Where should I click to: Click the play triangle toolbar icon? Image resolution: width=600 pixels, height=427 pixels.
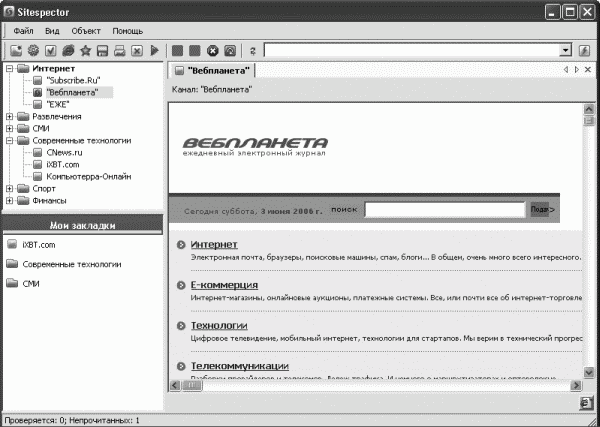155,51
